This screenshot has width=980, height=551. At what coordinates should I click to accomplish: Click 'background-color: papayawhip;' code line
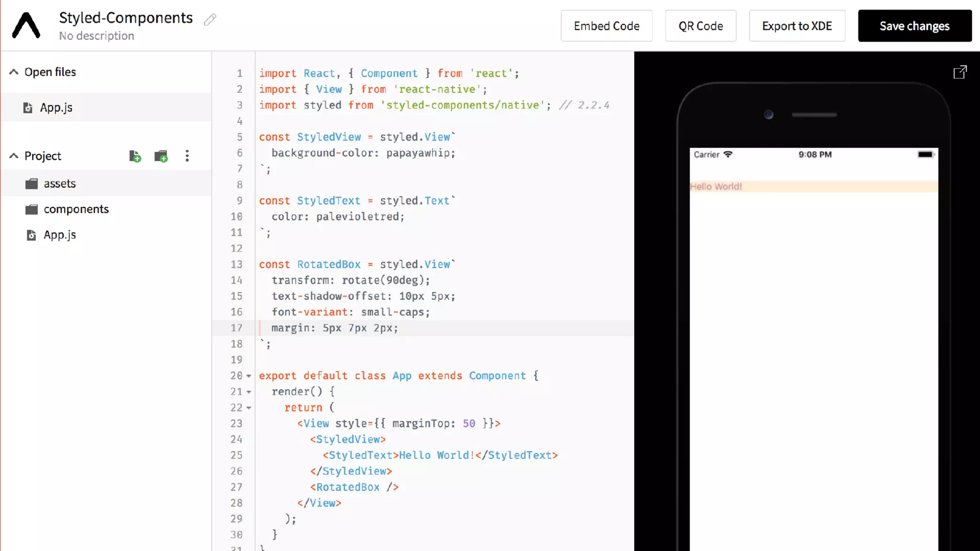363,153
